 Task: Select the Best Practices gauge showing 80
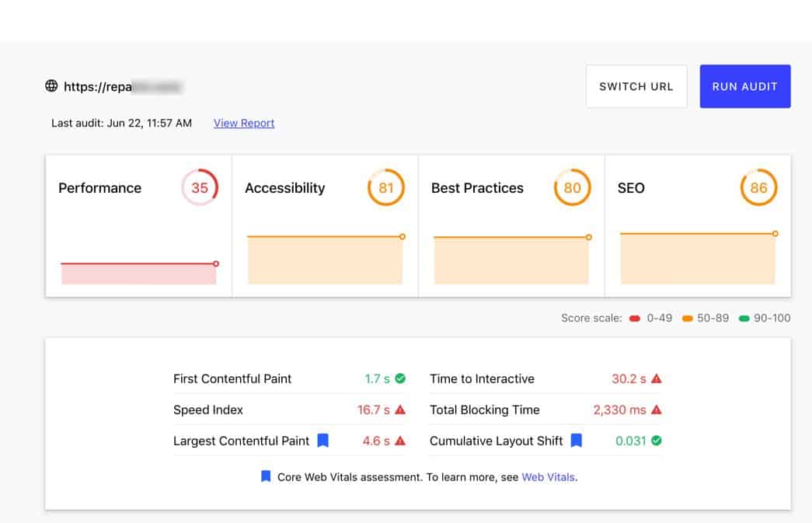tap(572, 187)
